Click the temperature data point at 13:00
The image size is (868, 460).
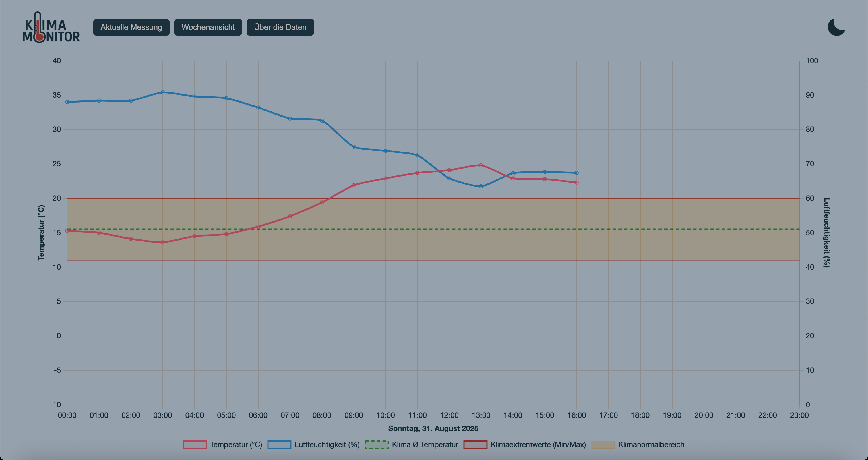coord(481,165)
